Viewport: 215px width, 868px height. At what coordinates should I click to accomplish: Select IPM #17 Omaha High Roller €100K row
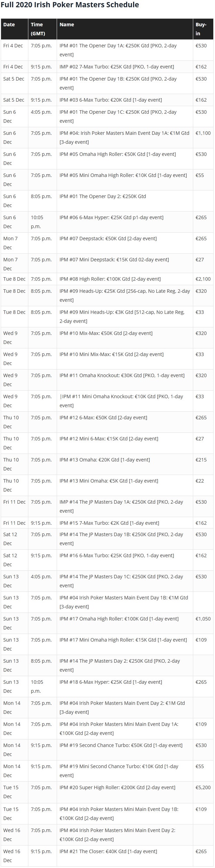point(107,624)
